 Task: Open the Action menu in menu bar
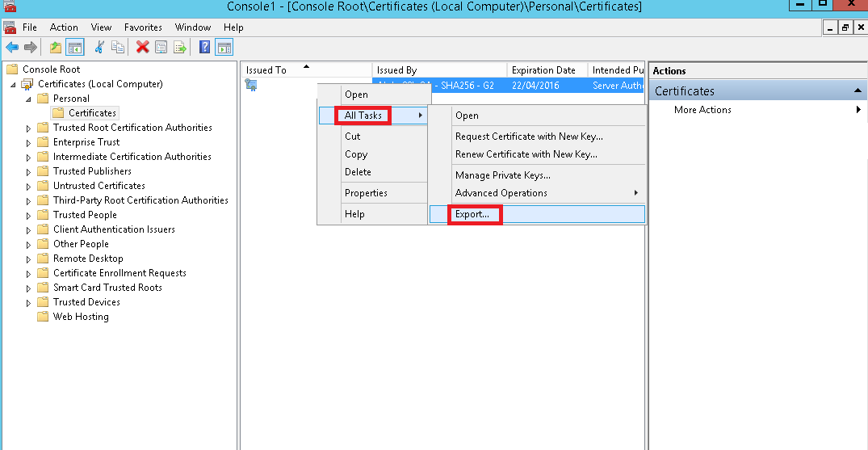click(64, 27)
